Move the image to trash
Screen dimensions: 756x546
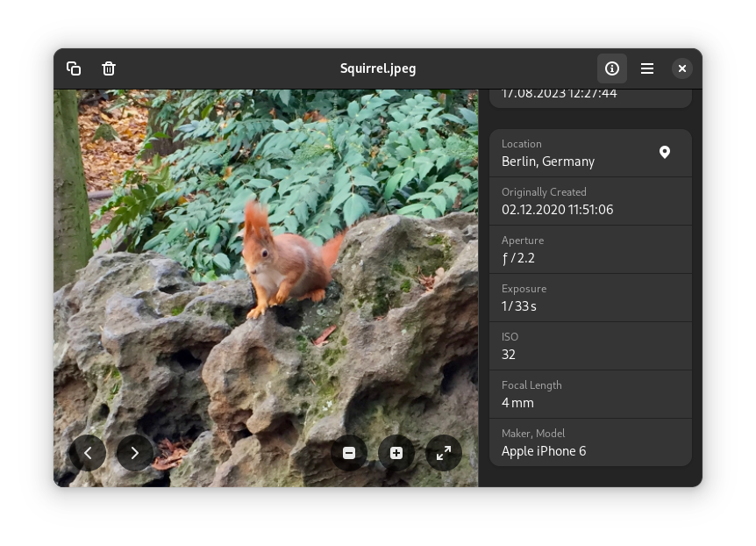(109, 68)
